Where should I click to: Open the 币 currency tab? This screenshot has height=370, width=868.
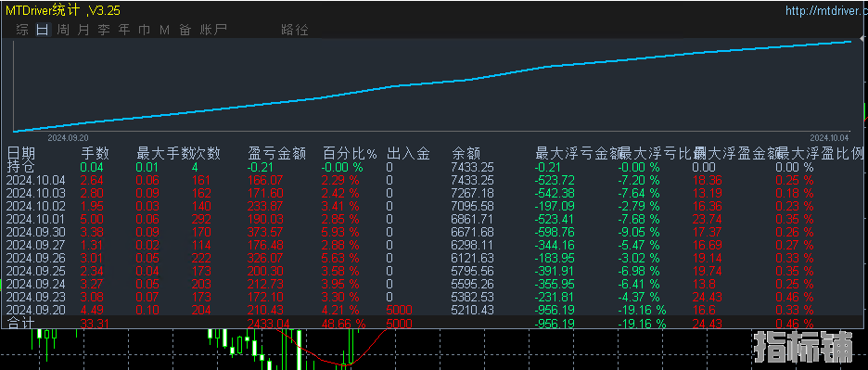point(144,30)
